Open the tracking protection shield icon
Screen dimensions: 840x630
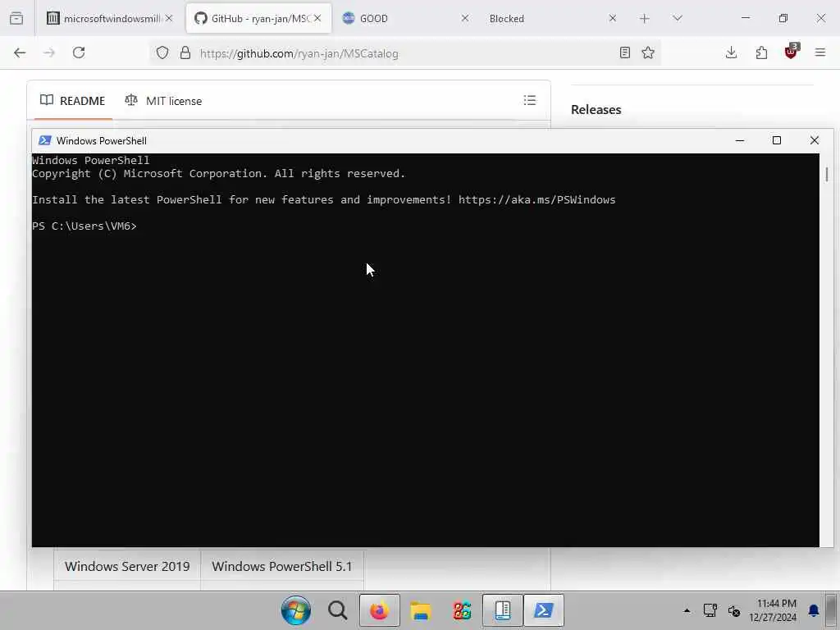click(x=162, y=53)
